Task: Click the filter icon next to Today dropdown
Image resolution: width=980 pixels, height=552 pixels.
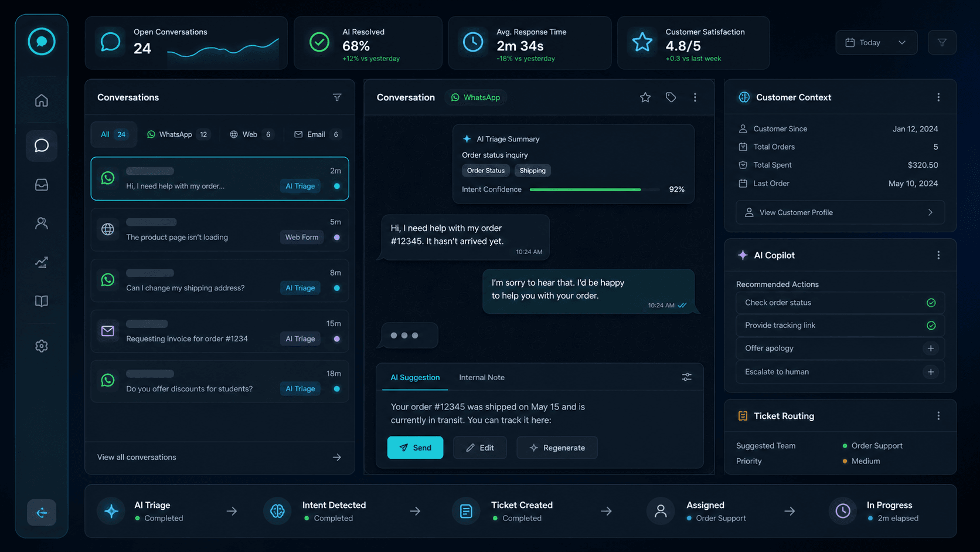Action: click(942, 42)
